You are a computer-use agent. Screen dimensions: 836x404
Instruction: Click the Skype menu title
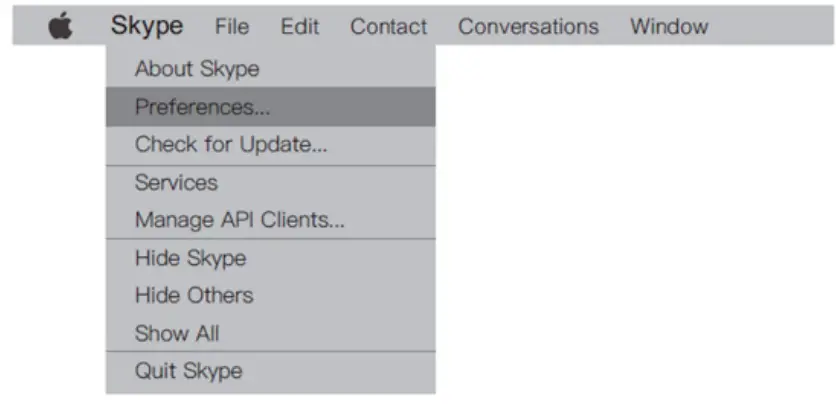click(146, 26)
